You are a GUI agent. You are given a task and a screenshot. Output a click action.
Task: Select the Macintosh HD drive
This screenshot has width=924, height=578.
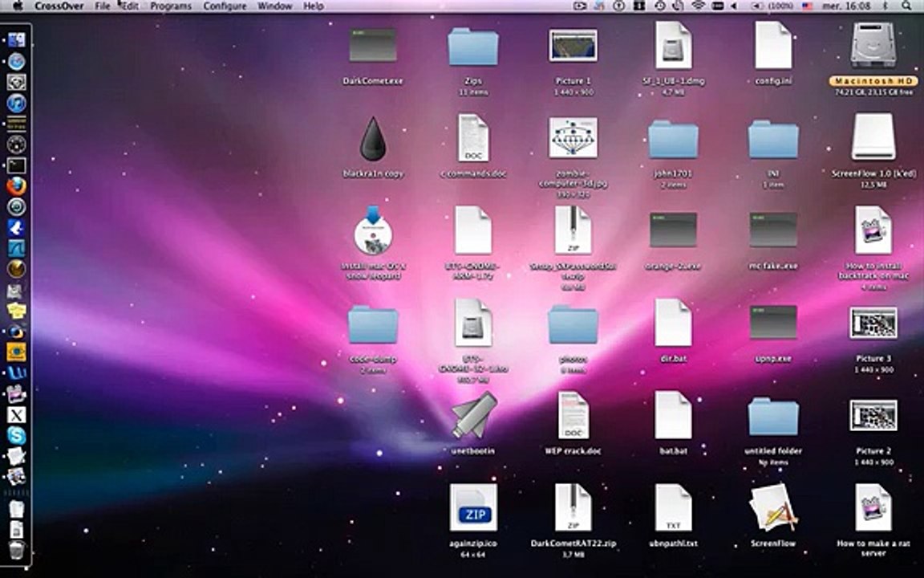click(873, 46)
